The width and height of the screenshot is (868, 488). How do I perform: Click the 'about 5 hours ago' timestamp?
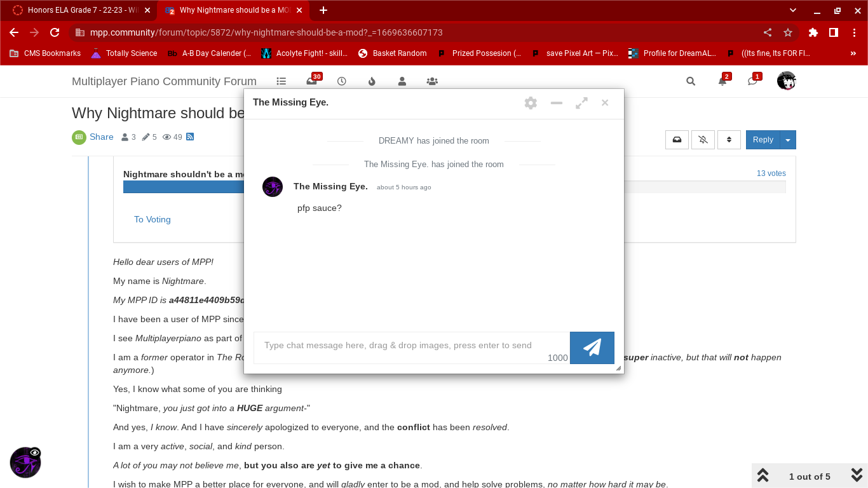pos(404,187)
